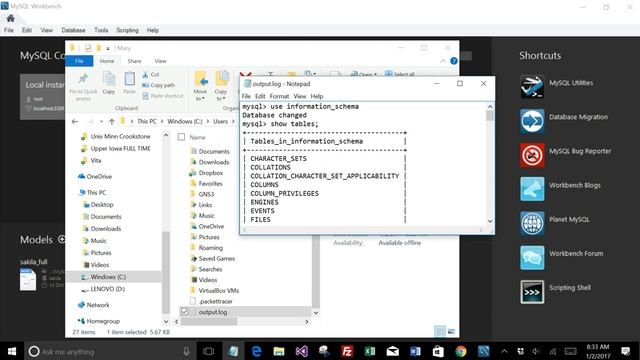The image size is (640, 360).
Task: Open MySQL Bug Reporter icon
Action: point(532,155)
